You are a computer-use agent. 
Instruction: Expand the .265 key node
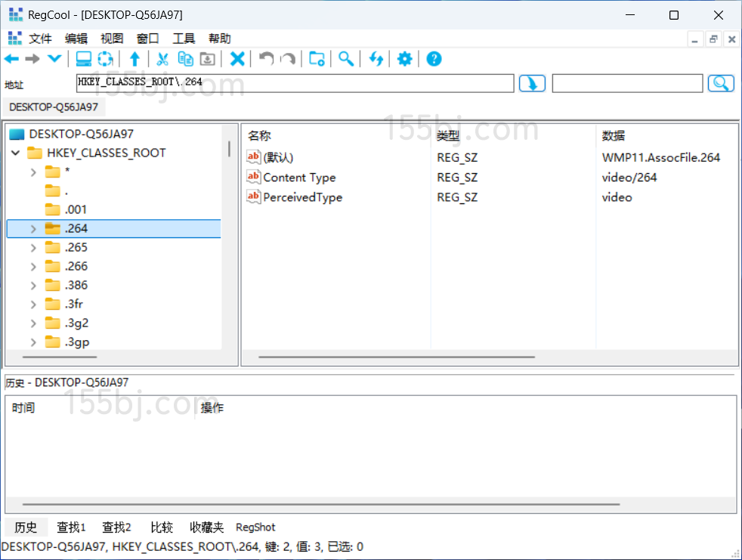pos(33,248)
